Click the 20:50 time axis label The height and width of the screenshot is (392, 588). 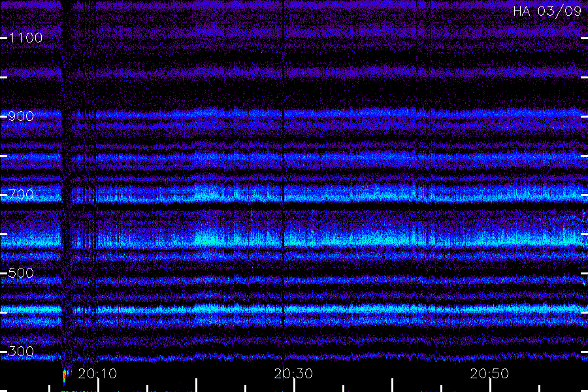[x=489, y=374]
